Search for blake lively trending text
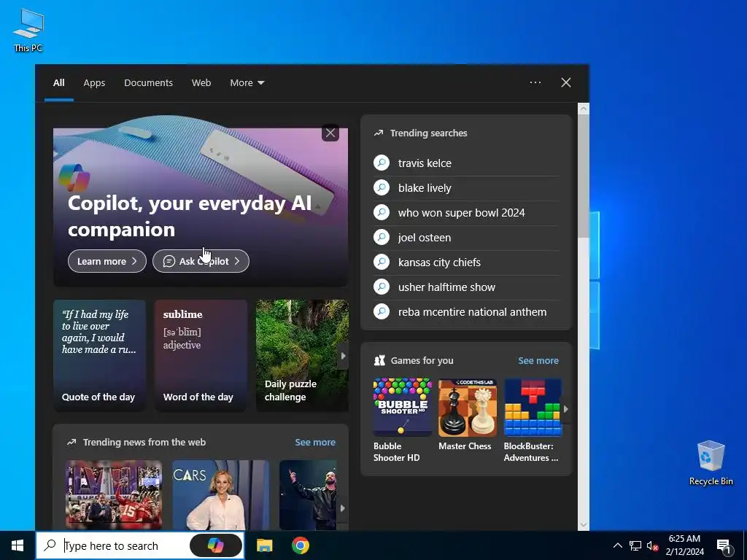This screenshot has width=747, height=560. [425, 187]
